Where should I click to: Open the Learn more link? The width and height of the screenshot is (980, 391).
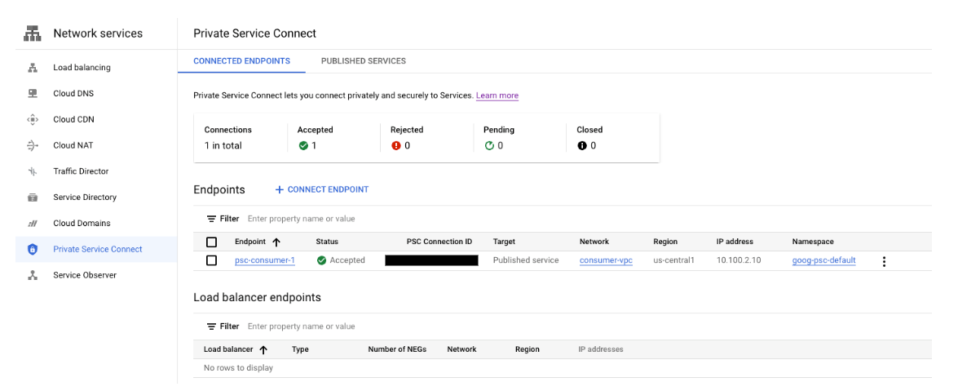coord(497,96)
